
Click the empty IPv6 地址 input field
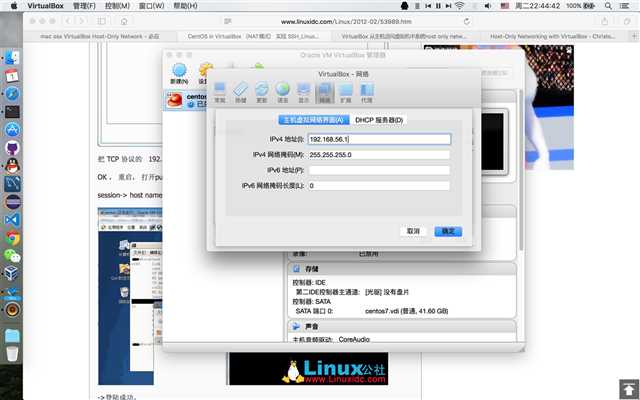379,170
